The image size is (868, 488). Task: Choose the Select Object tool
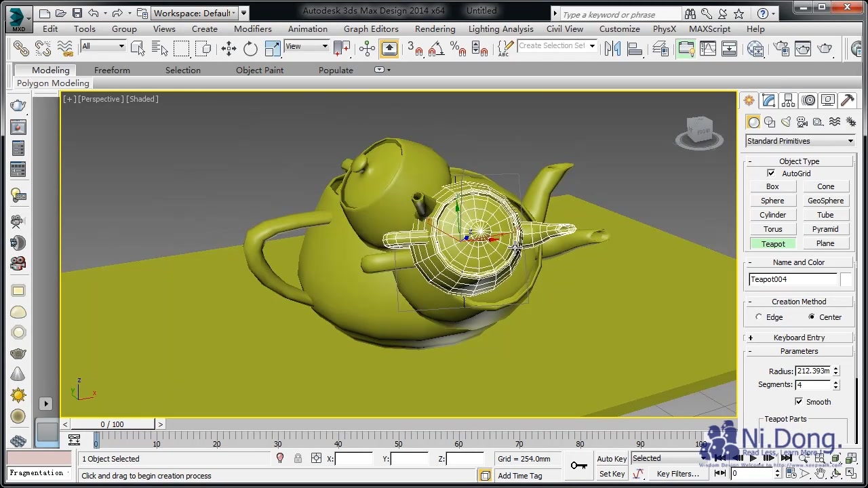(138, 48)
